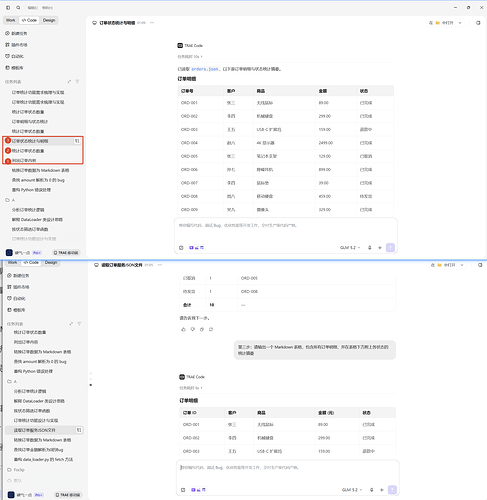Open template library entry in upper sidebar
The image size is (487, 500).
(x=14, y=68)
